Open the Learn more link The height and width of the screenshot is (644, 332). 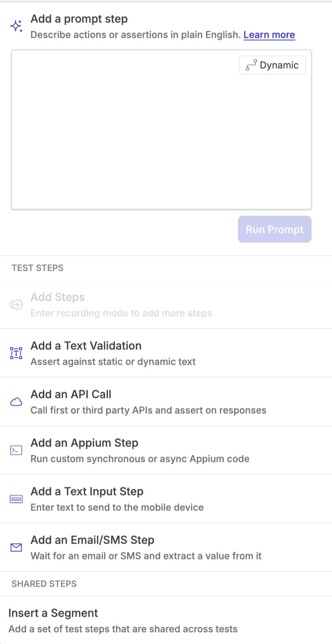(269, 35)
